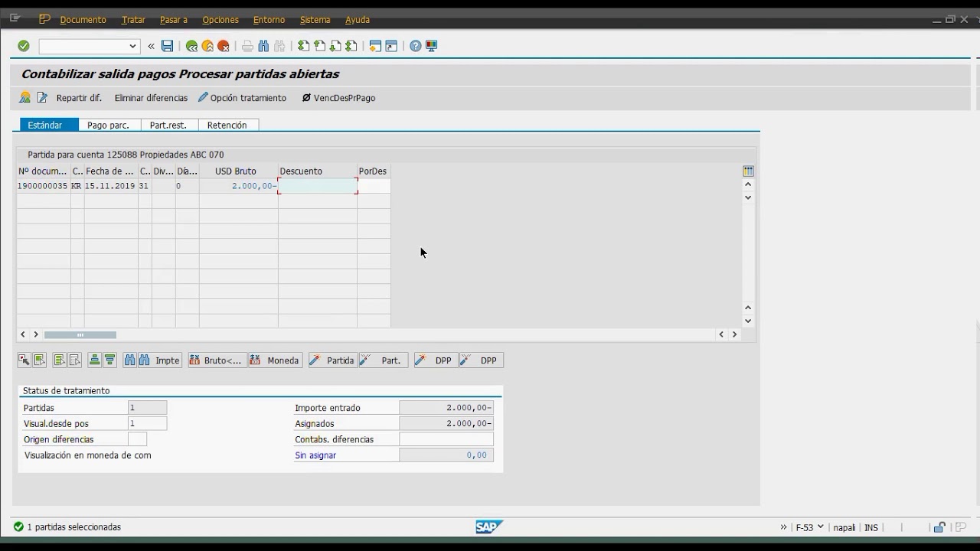Go to the first page icon
Viewport: 980px width, 551px height.
[x=303, y=46]
